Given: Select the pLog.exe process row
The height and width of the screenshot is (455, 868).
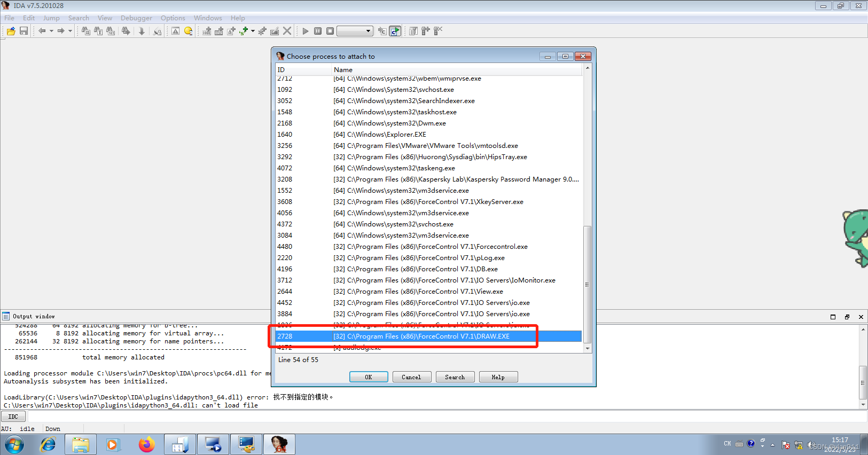Looking at the screenshot, I should click(428, 258).
